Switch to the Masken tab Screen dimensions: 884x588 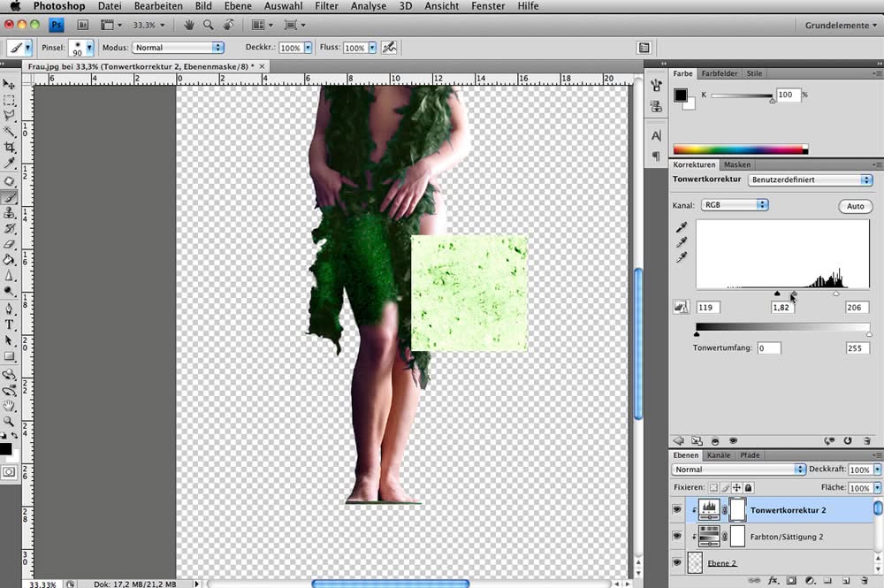pyautogui.click(x=737, y=164)
